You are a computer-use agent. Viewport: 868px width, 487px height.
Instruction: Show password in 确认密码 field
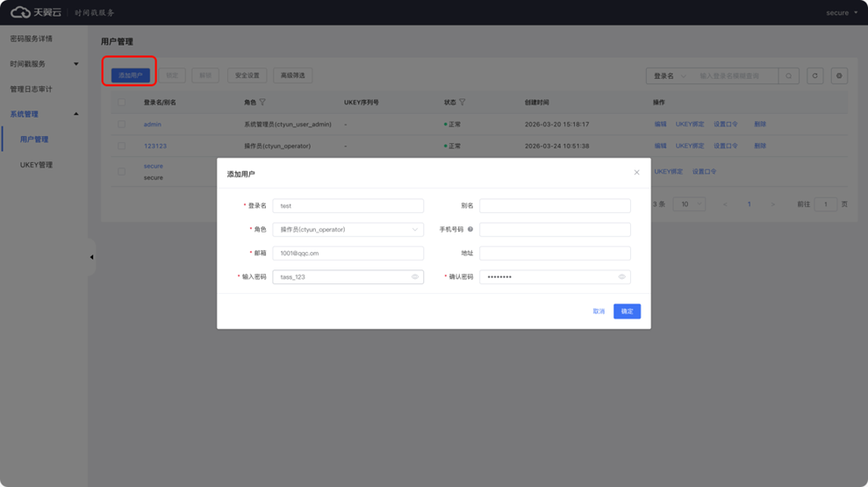pos(621,276)
